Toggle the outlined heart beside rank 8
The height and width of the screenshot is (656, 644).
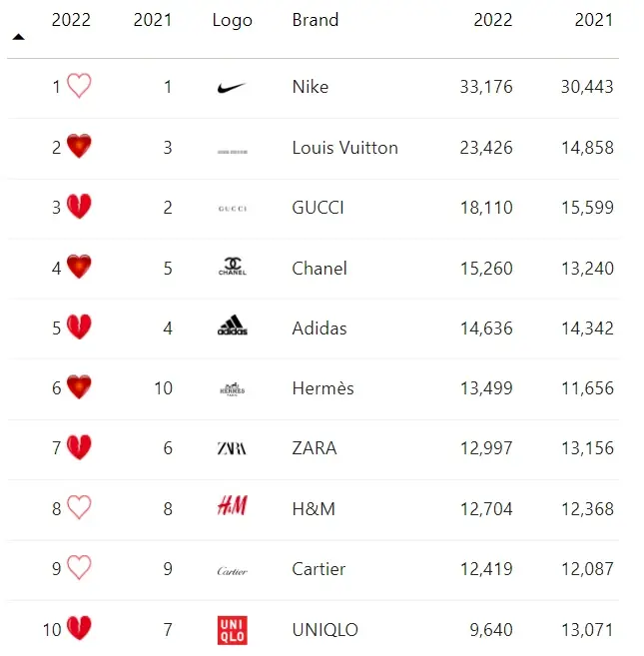pos(79,507)
